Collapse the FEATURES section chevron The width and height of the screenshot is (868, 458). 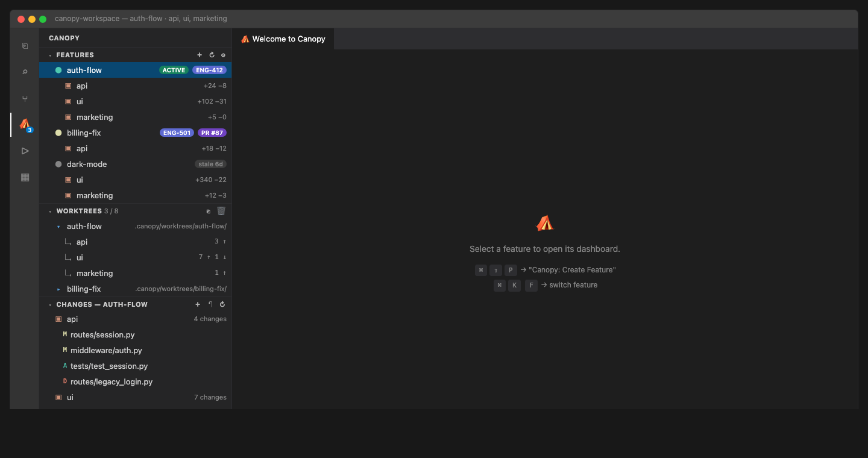(x=49, y=55)
